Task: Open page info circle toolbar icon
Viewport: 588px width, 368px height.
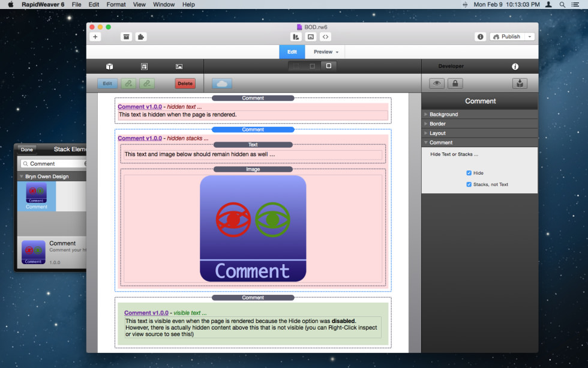Action: point(481,37)
